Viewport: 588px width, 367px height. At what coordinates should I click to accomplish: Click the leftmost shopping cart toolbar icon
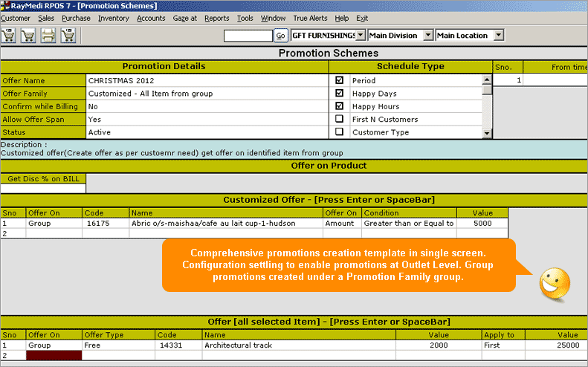pyautogui.click(x=10, y=35)
